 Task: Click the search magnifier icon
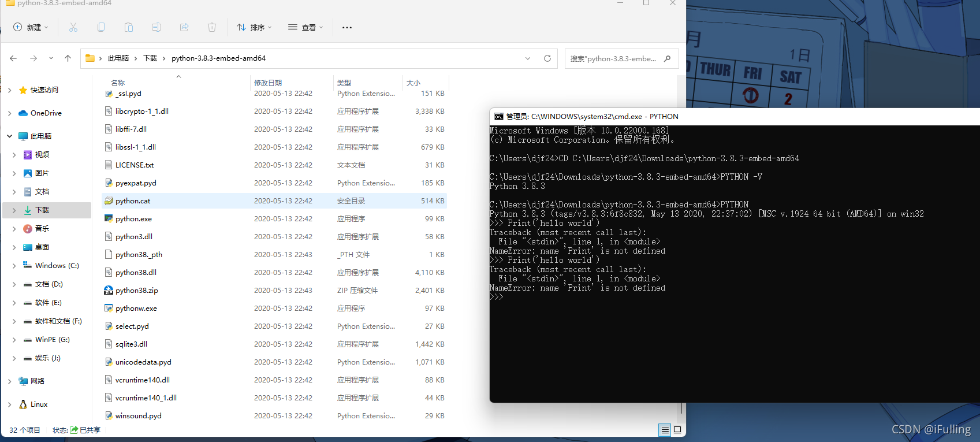(x=668, y=58)
